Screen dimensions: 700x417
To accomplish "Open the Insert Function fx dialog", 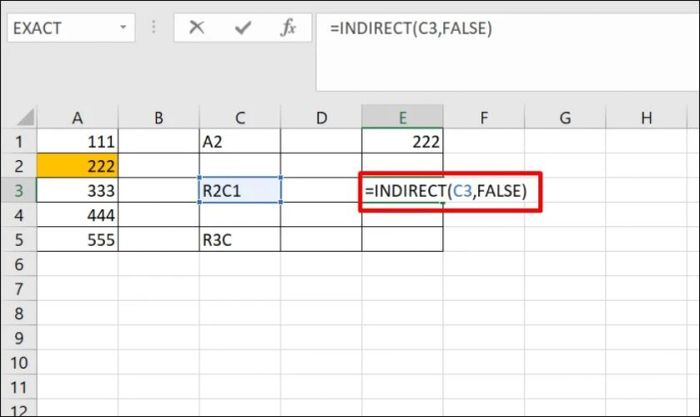I will point(288,28).
